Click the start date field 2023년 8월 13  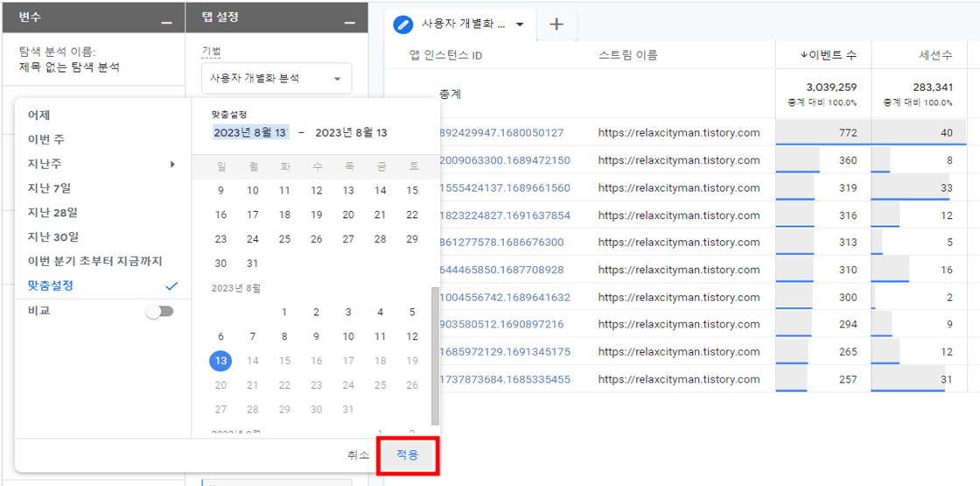[250, 132]
